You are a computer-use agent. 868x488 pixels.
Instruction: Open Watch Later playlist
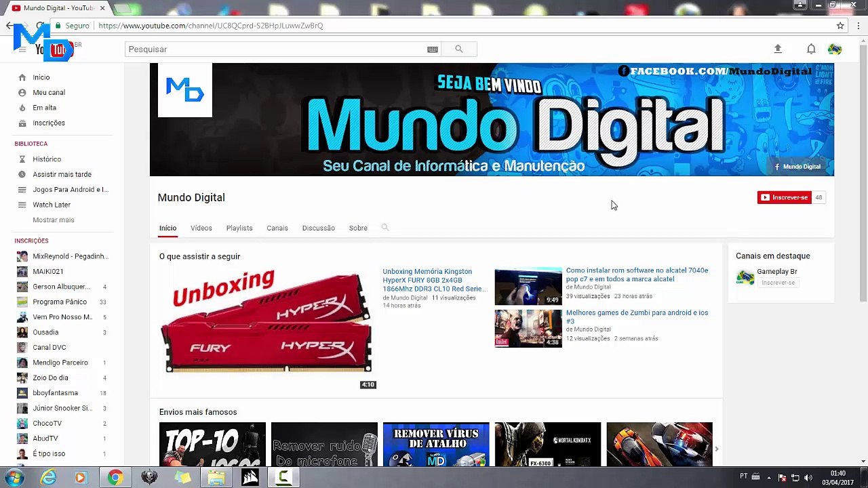click(x=52, y=205)
